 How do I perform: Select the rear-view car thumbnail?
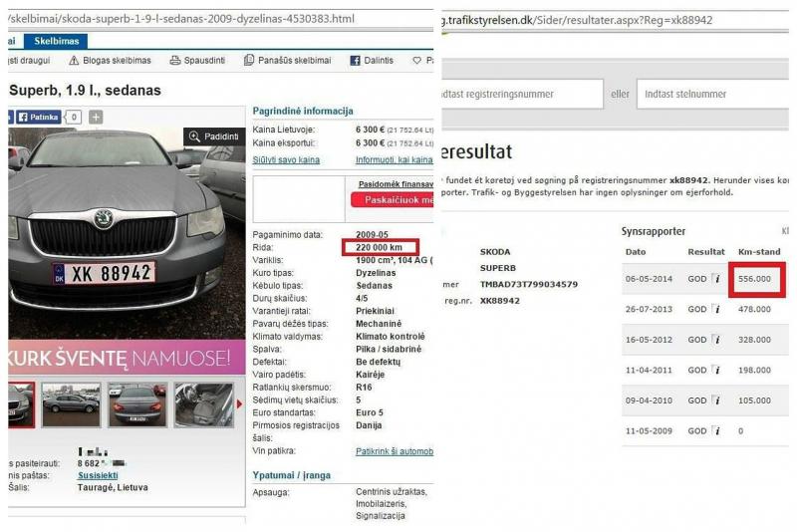pyautogui.click(x=137, y=404)
